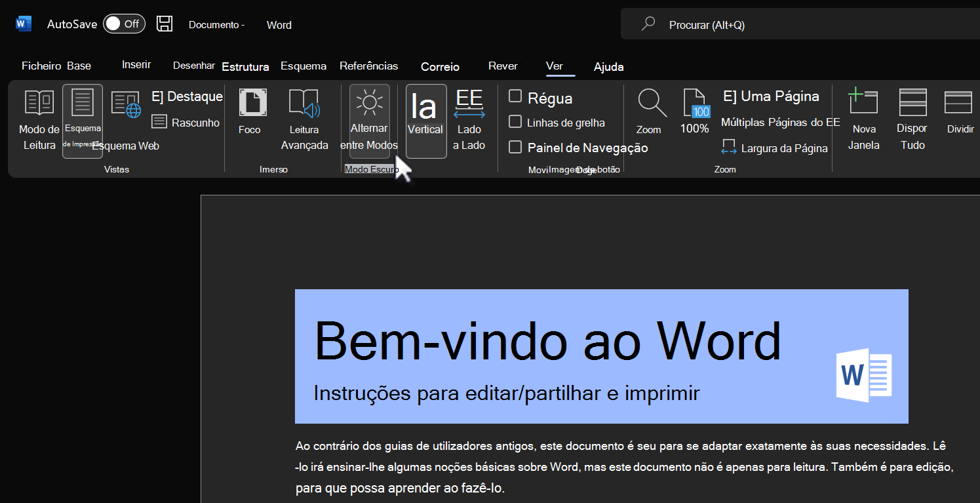
Task: Open the Ficheiro tab
Action: [x=41, y=66]
